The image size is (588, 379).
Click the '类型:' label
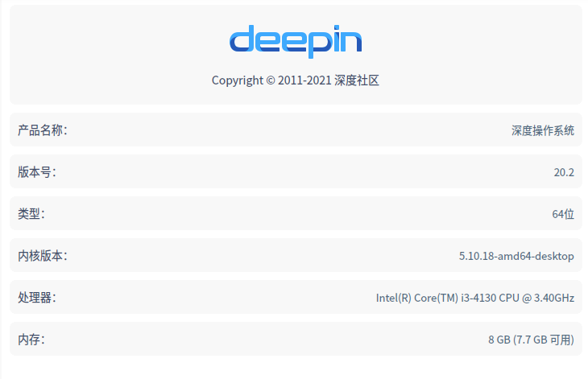(x=31, y=214)
